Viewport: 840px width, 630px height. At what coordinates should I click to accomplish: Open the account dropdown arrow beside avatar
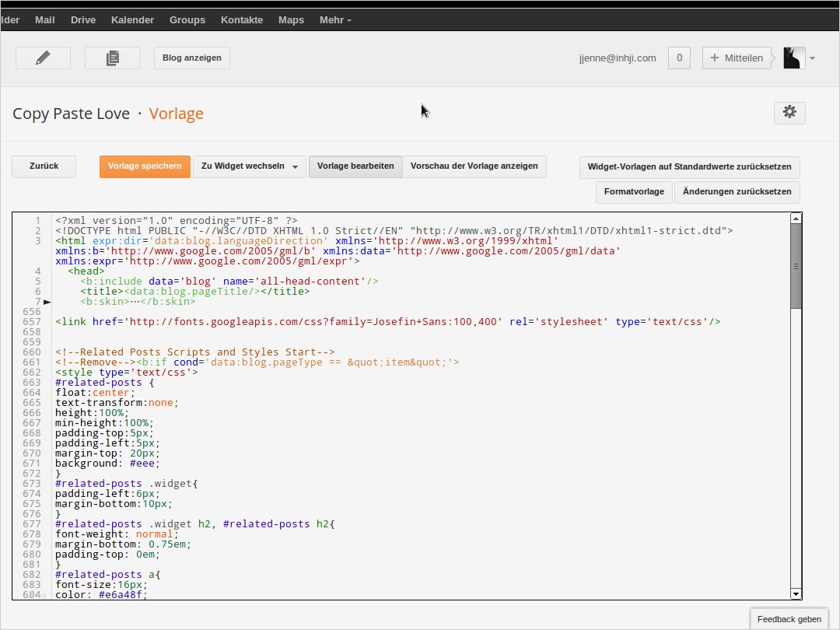[810, 58]
